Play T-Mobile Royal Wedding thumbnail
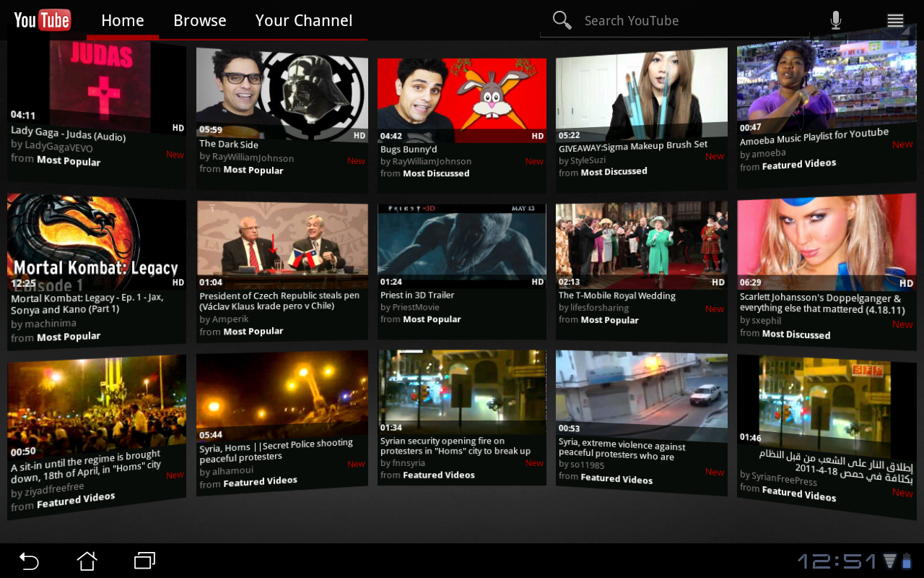Viewport: 924px width, 578px height. [642, 246]
